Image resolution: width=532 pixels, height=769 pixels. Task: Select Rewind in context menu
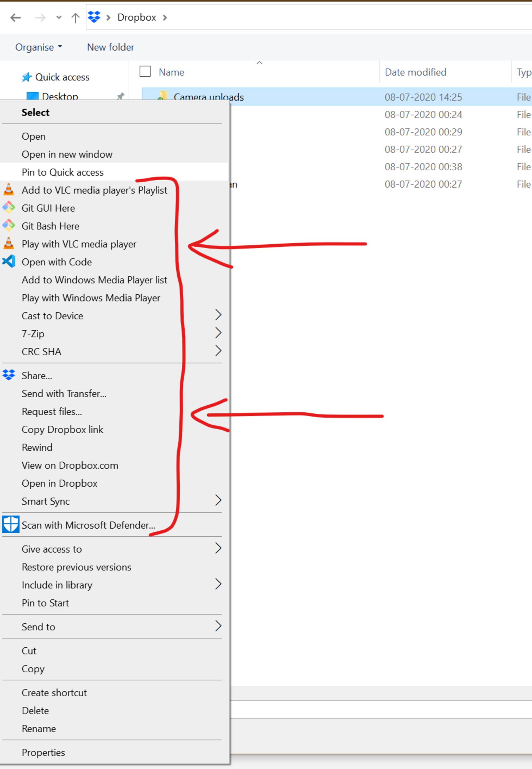114,447
